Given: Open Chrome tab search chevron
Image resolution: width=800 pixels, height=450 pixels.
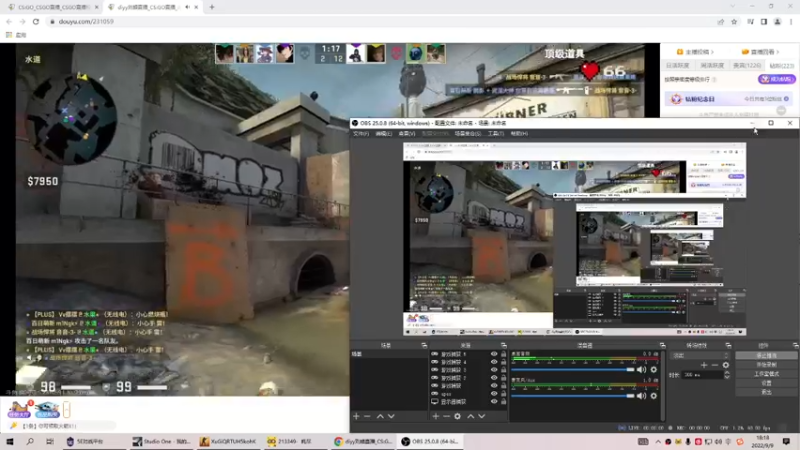Looking at the screenshot, I should click(x=733, y=6).
